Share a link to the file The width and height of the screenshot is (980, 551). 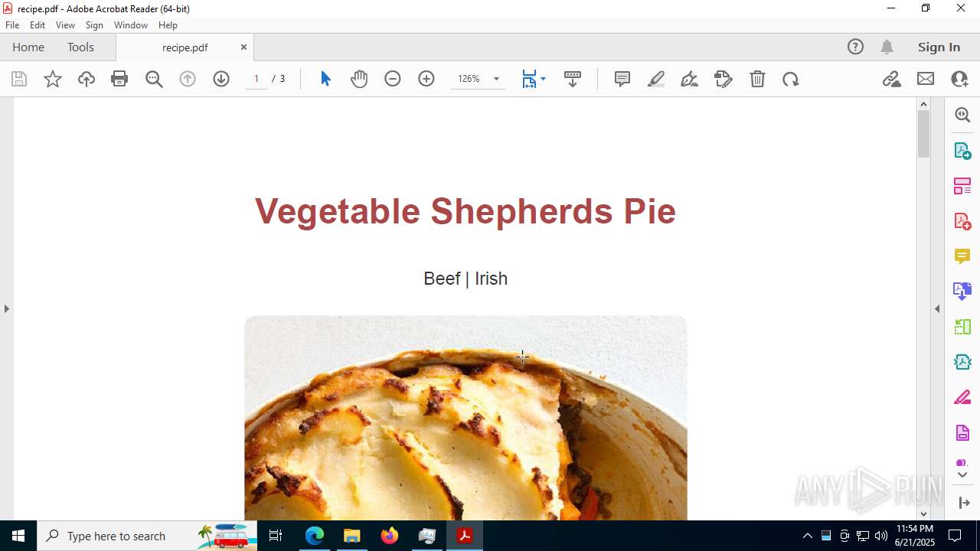(x=892, y=79)
